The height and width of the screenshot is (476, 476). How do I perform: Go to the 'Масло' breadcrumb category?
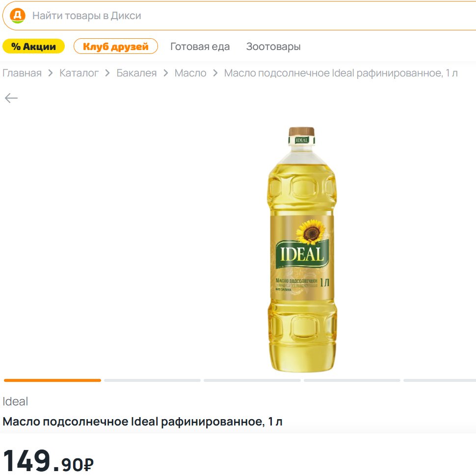pyautogui.click(x=190, y=74)
